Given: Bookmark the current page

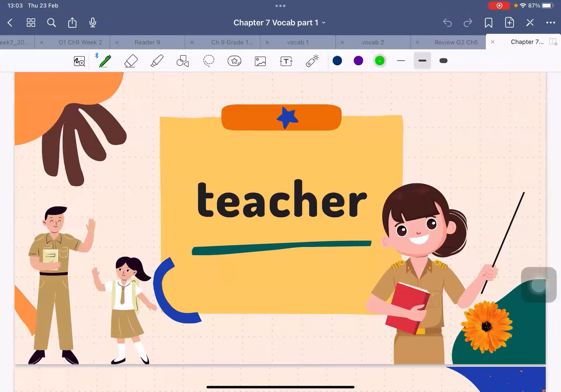Looking at the screenshot, I should [488, 23].
